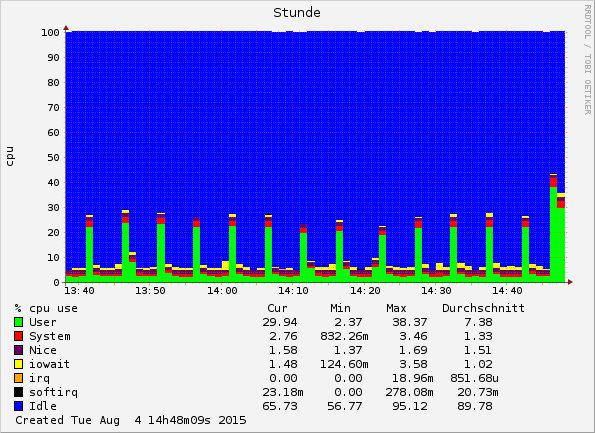595x433 pixels.
Task: Click User max value 38.37
Action: (410, 322)
